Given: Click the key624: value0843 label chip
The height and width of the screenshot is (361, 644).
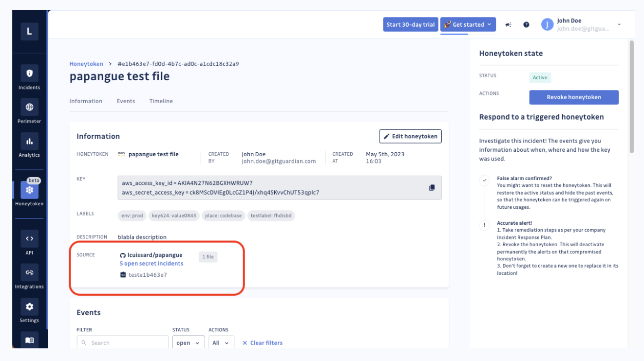Looking at the screenshot, I should point(174,216).
